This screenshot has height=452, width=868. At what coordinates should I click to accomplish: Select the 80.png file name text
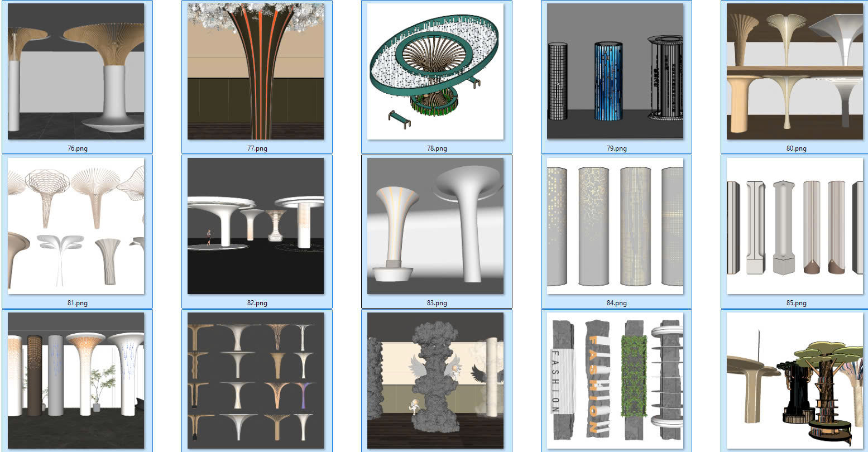click(796, 148)
